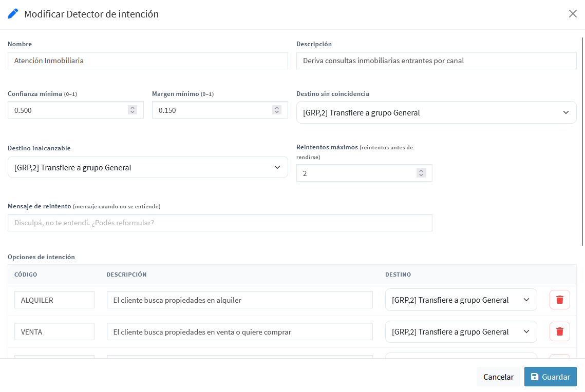Save changes with the Guardar button
This screenshot has height=392, width=585.
[x=550, y=377]
